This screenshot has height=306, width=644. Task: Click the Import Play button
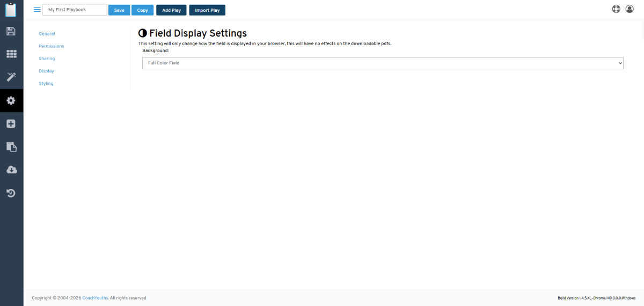(x=207, y=10)
